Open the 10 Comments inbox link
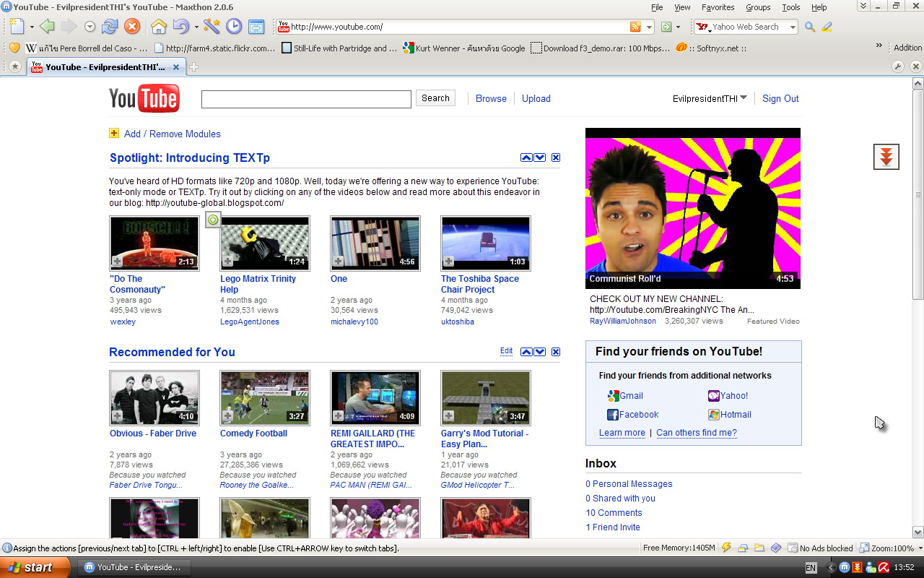 click(614, 513)
